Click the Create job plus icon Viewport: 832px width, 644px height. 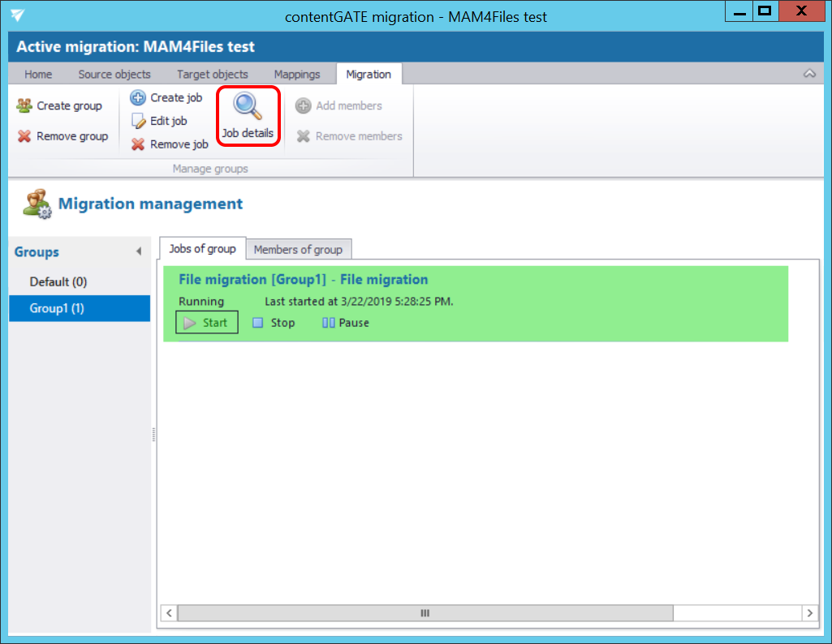[x=138, y=98]
